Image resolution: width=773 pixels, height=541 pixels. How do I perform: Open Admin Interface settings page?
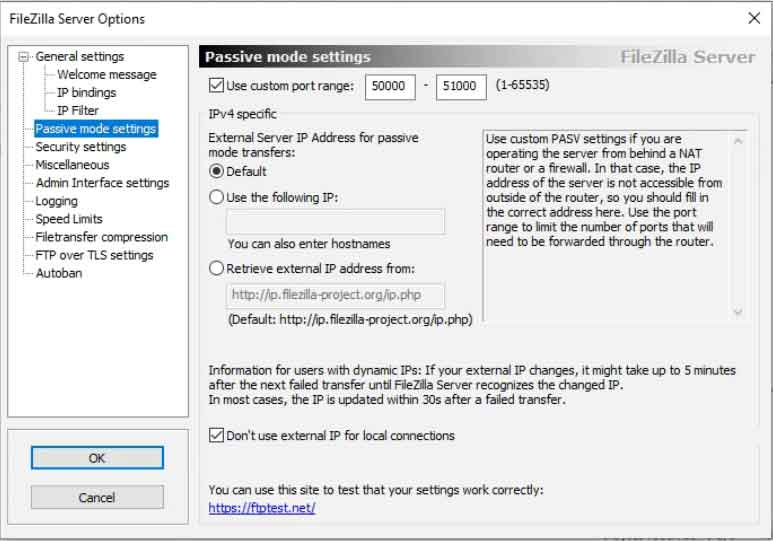[102, 183]
